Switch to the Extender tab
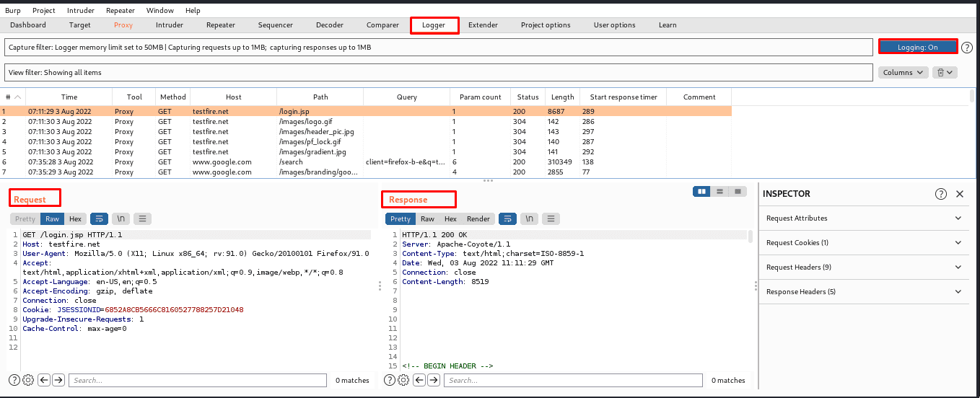 483,25
